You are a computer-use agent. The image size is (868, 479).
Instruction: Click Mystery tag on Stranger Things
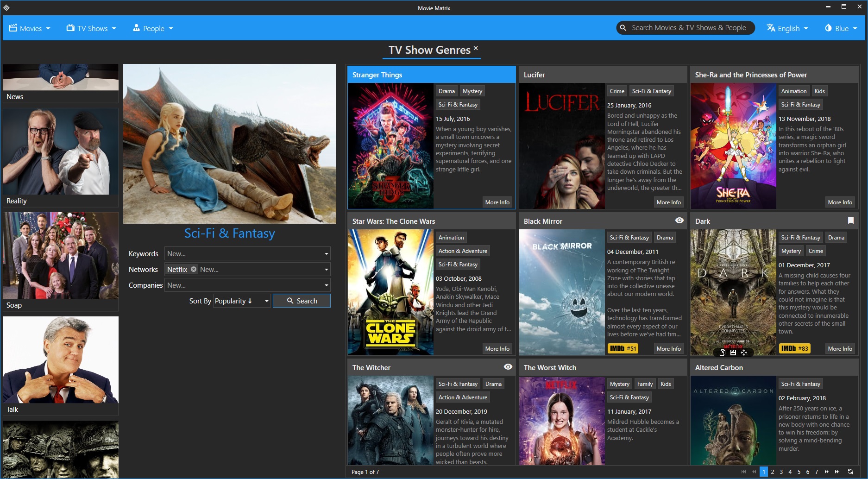point(472,91)
